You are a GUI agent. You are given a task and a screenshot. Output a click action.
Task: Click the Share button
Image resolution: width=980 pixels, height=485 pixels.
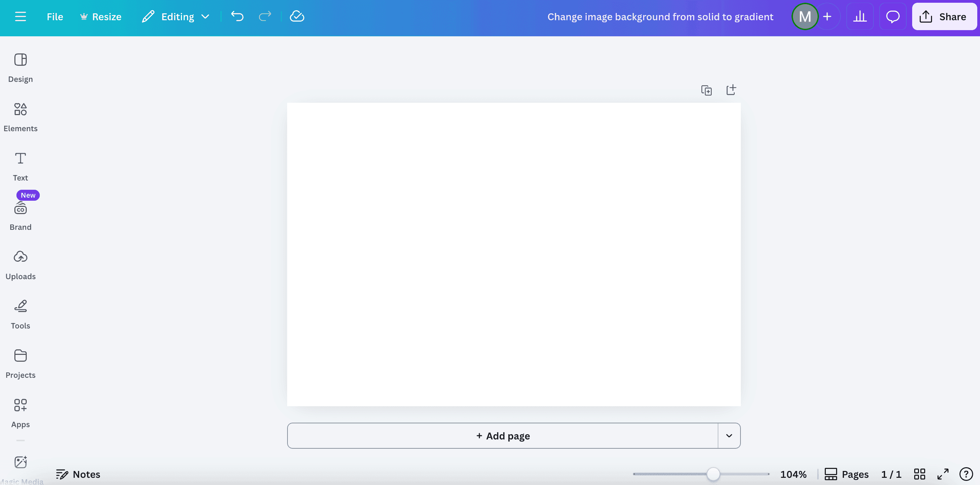(944, 16)
